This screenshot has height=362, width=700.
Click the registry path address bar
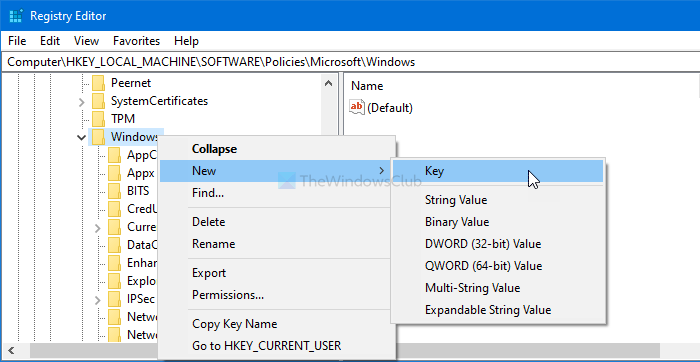coord(350,62)
